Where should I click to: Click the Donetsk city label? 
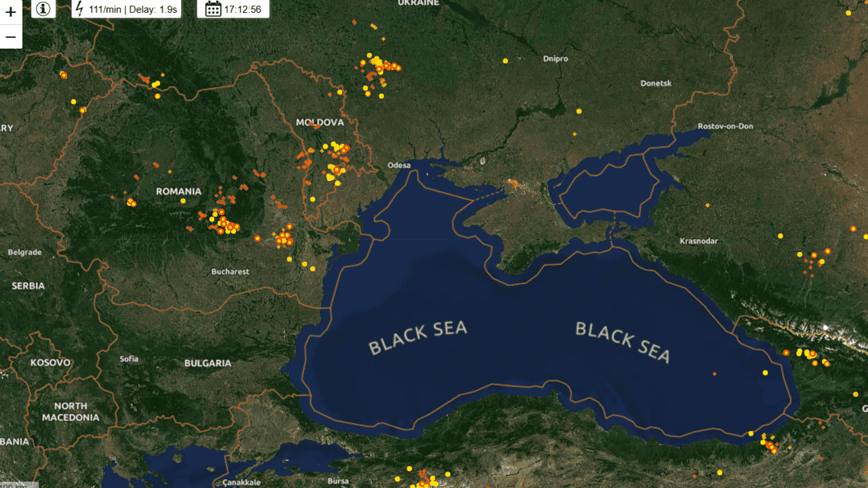click(656, 83)
